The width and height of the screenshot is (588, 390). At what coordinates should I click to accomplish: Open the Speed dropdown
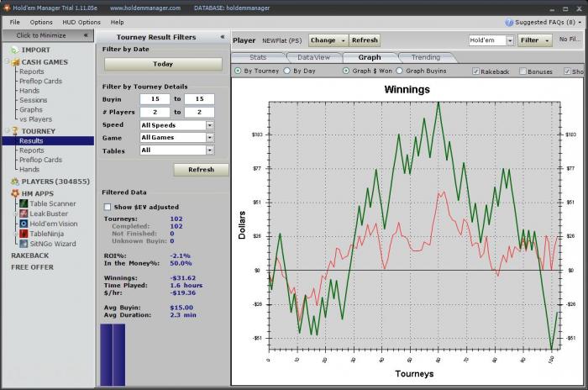pos(209,125)
